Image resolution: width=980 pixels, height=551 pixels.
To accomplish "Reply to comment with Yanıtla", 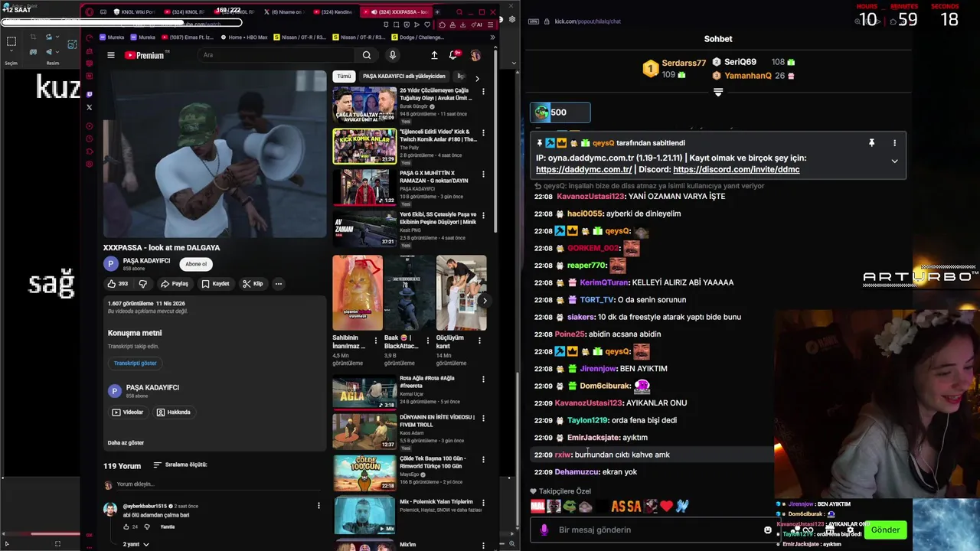I will click(168, 527).
